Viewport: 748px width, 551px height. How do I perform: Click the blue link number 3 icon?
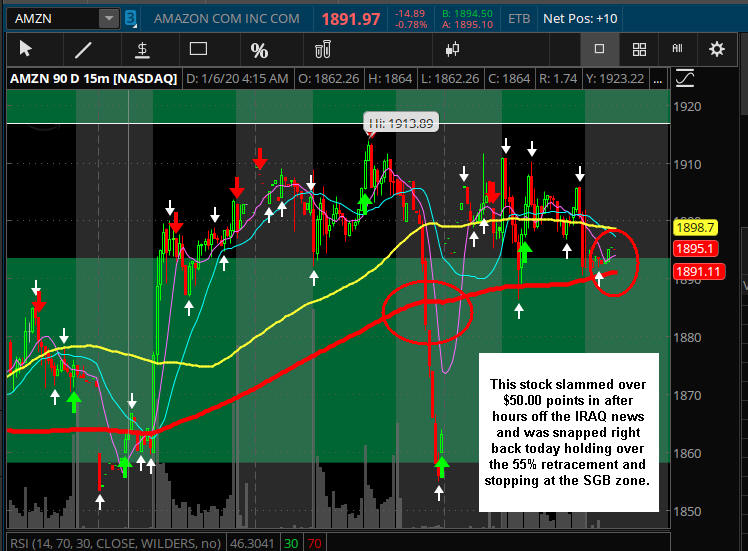[130, 19]
